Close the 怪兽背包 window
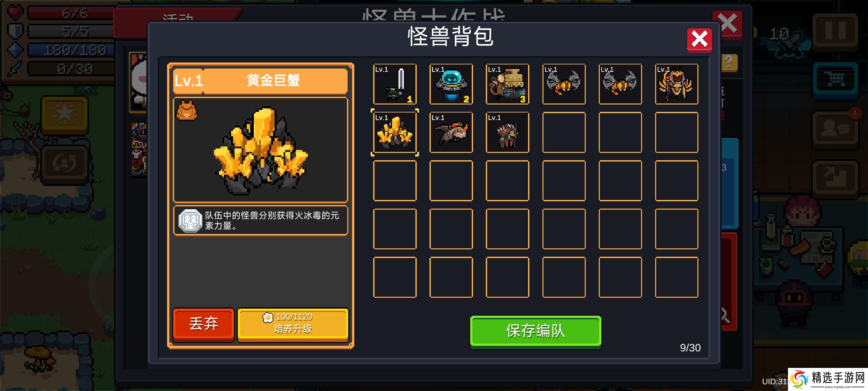868x391 pixels. pyautogui.click(x=699, y=40)
